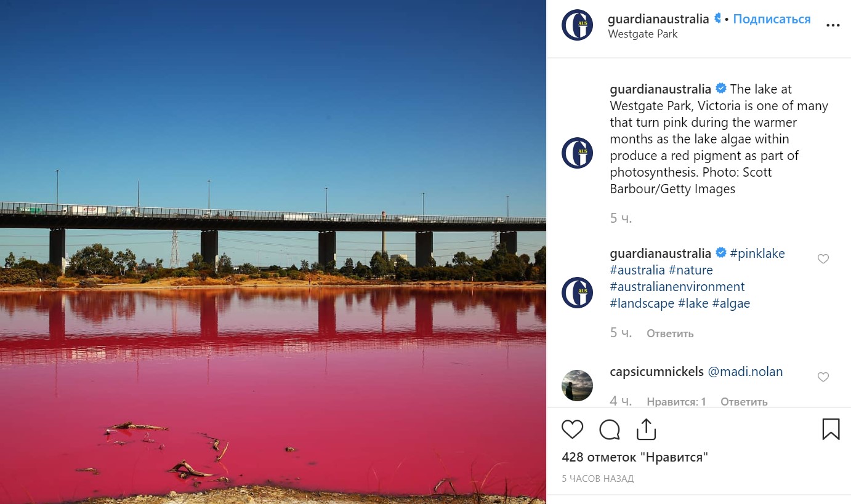View likes on capsicumnickels comment
851x504 pixels.
click(676, 402)
